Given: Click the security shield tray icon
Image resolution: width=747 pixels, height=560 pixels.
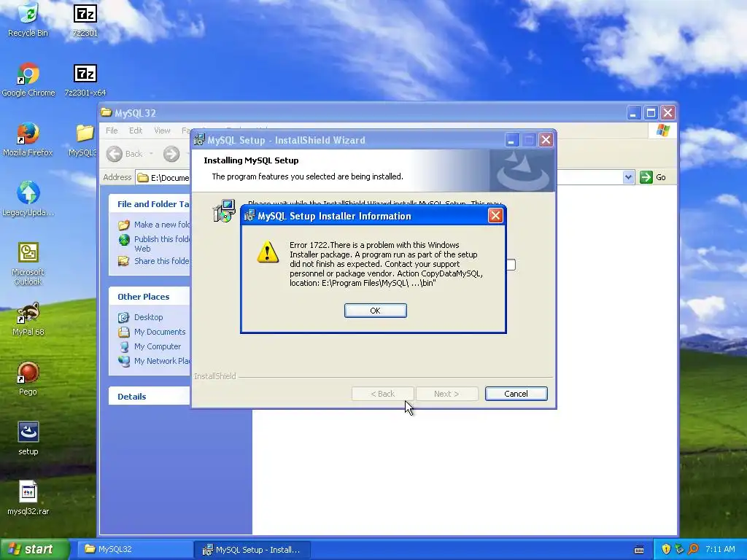Looking at the screenshot, I should point(666,550).
